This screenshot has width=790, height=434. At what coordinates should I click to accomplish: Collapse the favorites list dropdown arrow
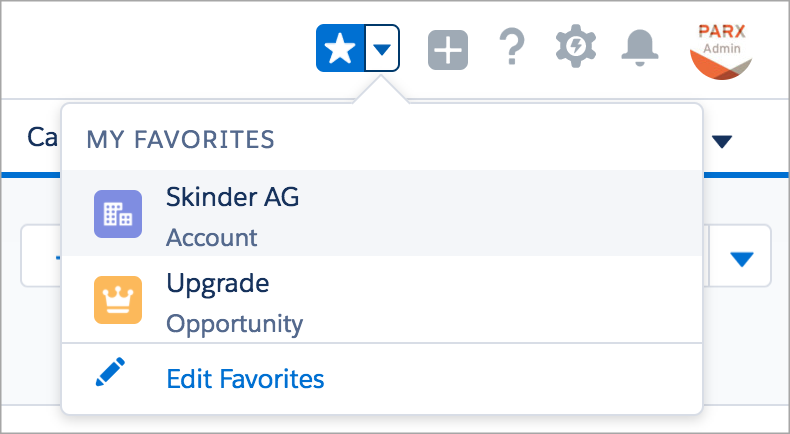point(382,48)
